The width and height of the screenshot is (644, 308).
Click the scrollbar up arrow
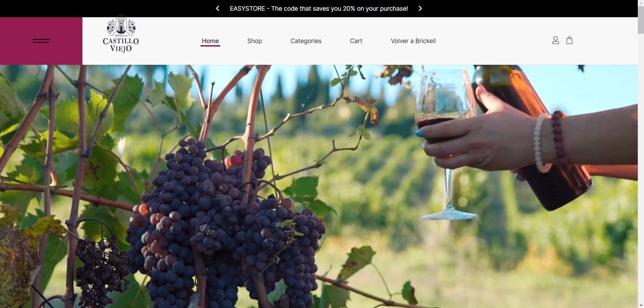point(641,3)
